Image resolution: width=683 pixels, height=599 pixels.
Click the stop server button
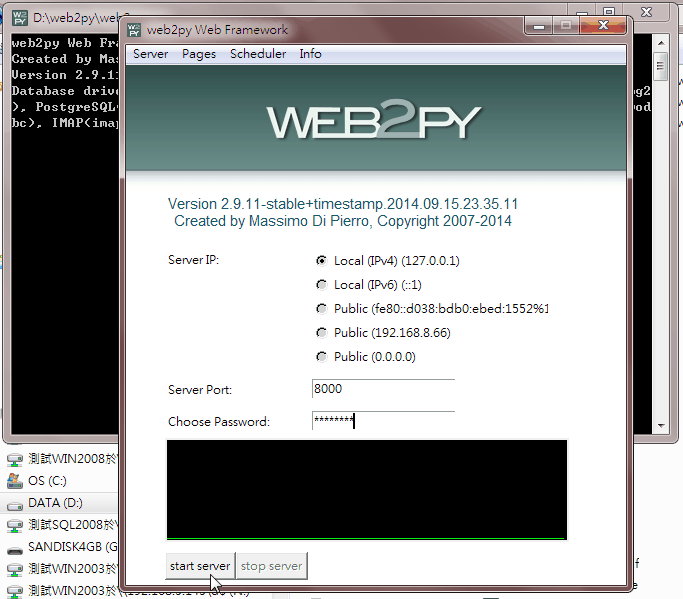[x=271, y=566]
